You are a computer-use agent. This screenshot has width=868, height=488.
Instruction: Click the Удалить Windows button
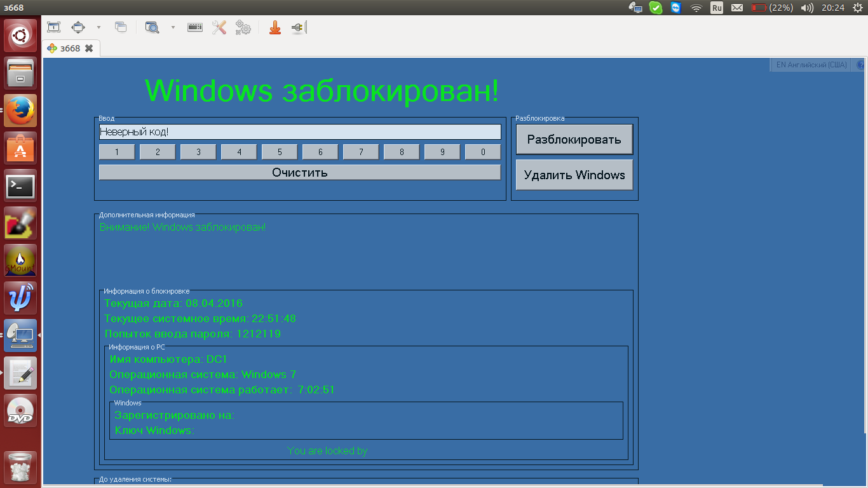(x=574, y=175)
